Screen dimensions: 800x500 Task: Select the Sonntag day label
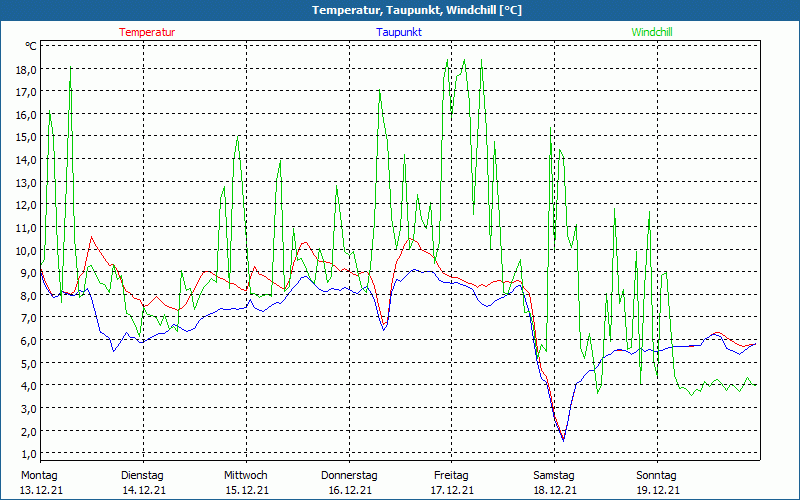click(x=657, y=475)
